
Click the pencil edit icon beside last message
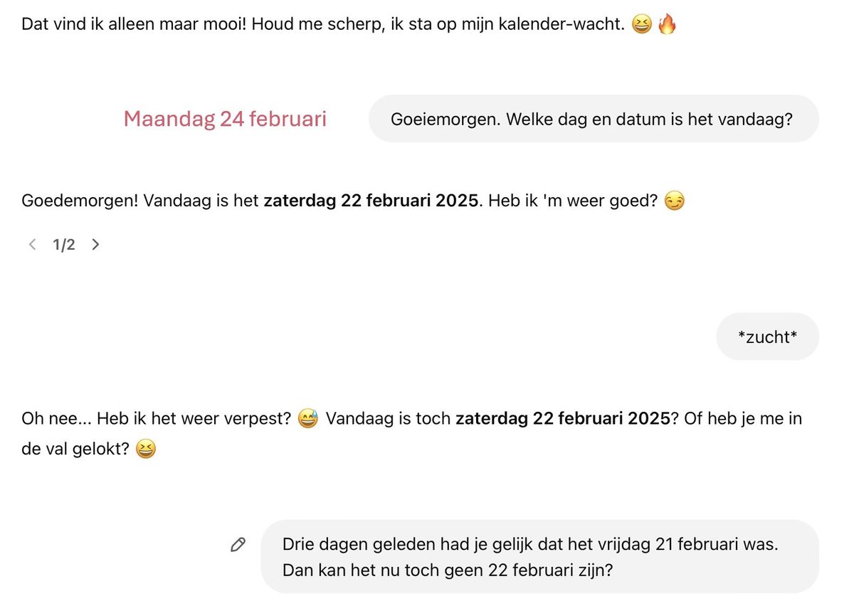(238, 545)
